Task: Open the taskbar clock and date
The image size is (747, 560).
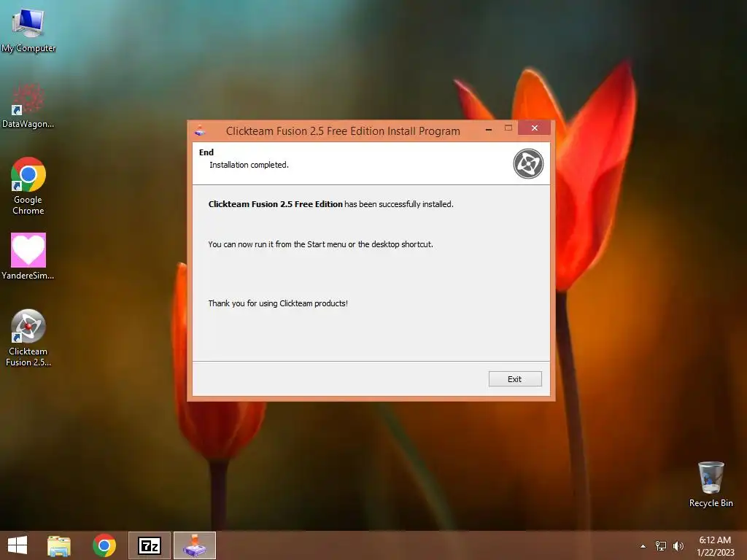Action: (715, 546)
